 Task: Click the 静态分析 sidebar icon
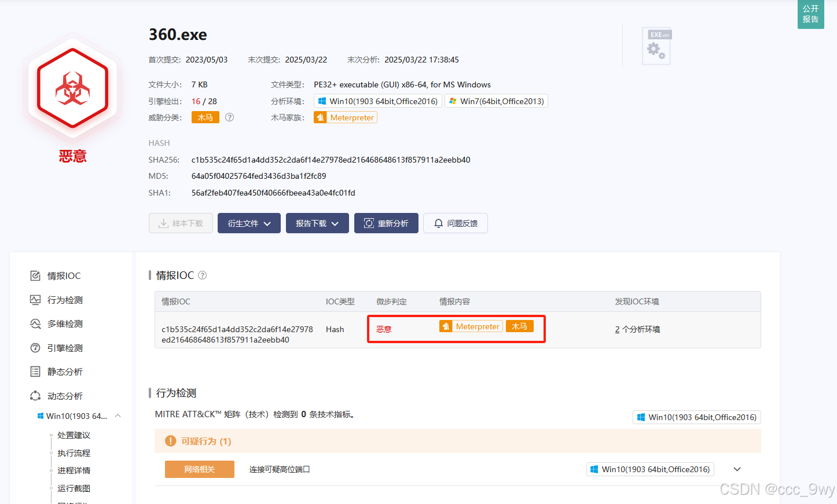pyautogui.click(x=35, y=371)
